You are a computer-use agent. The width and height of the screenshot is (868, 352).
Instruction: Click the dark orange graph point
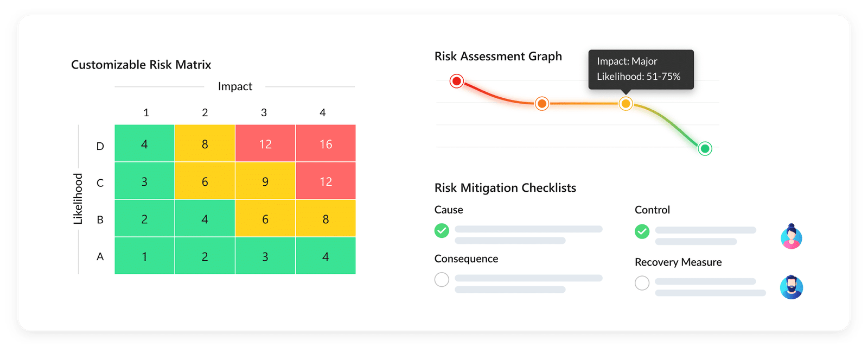541,103
